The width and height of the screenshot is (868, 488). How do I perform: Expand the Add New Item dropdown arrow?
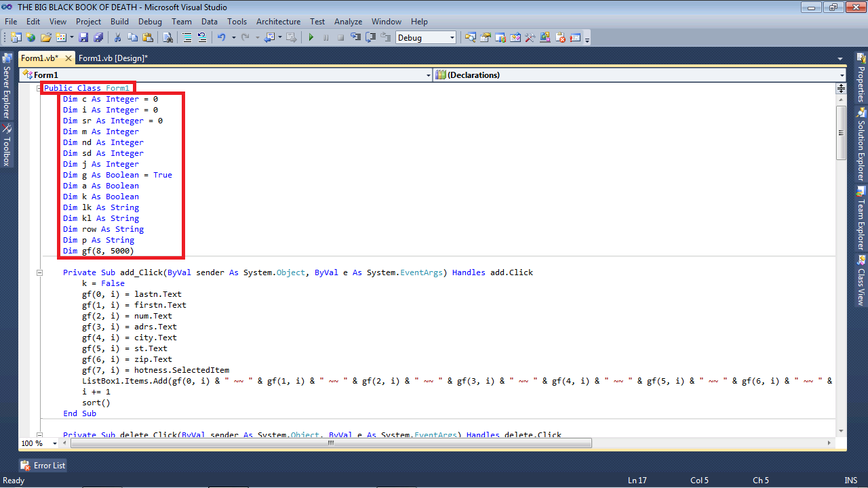click(72, 38)
